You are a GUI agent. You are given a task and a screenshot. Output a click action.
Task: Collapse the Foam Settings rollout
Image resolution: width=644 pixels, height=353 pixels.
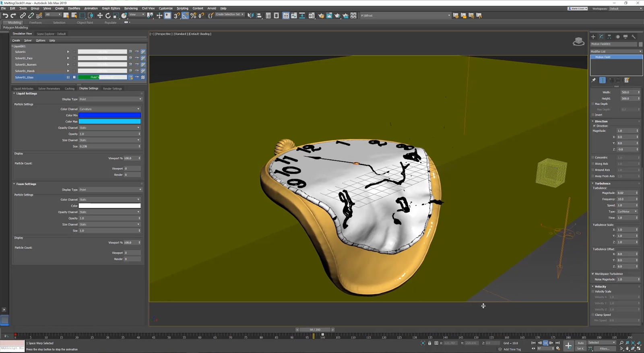pyautogui.click(x=14, y=184)
